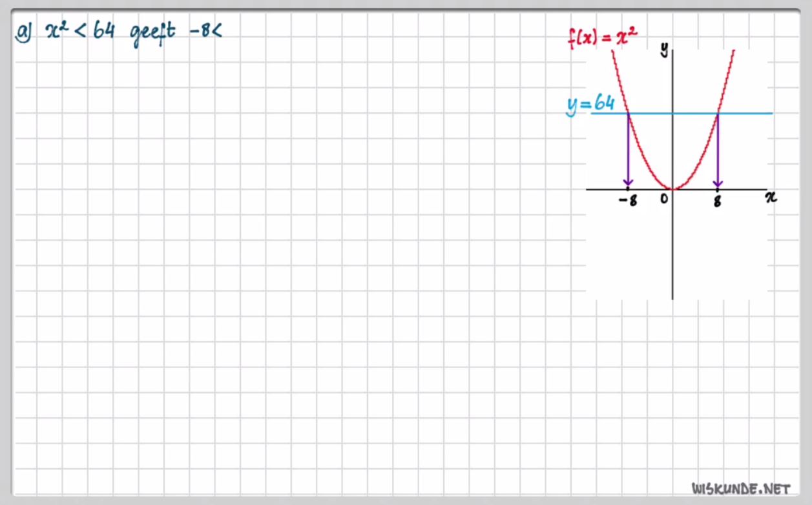Click left intersection of parabola and blue line
The width and height of the screenshot is (812, 505).
628,114
